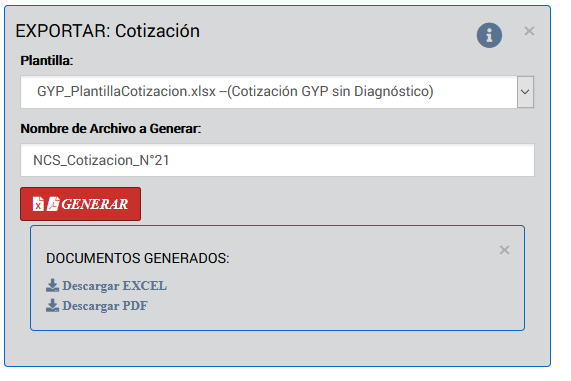The width and height of the screenshot is (571, 381).
Task: Click the download icon beside Descargar PDF
Action: (52, 306)
